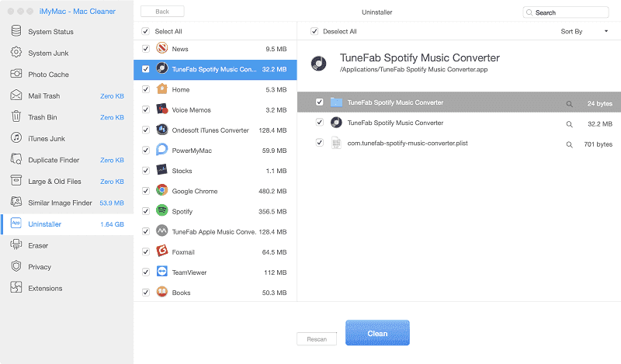Viewport: 621px width, 364px height.
Task: Select the PowerMyMac 59.9 MB row
Action: click(x=215, y=151)
